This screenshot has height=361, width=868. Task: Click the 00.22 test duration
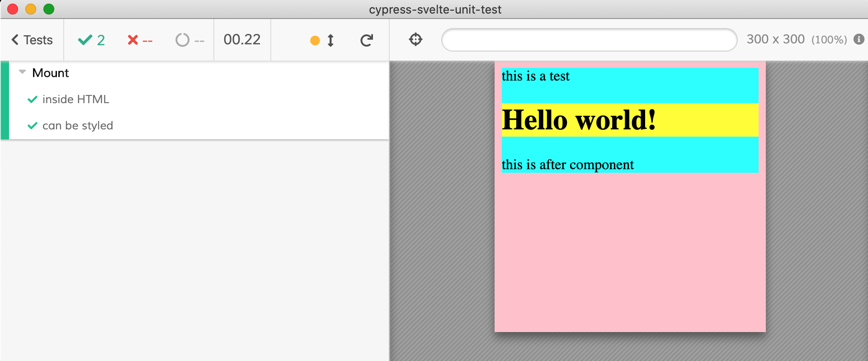click(242, 39)
